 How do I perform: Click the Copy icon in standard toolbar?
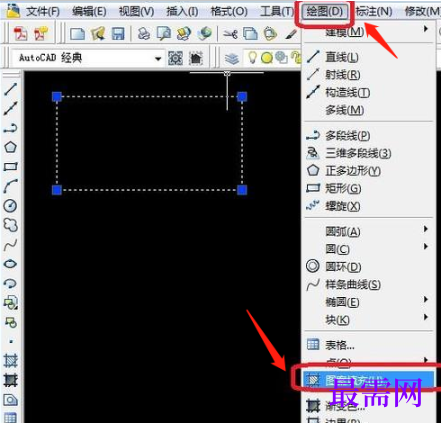(x=250, y=34)
